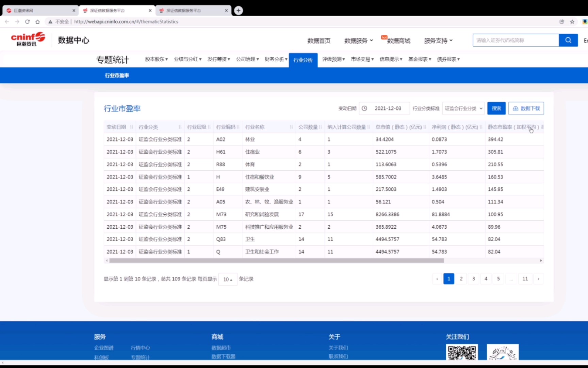Expand 数据服务 dropdown menu
The image size is (588, 368).
pos(359,41)
